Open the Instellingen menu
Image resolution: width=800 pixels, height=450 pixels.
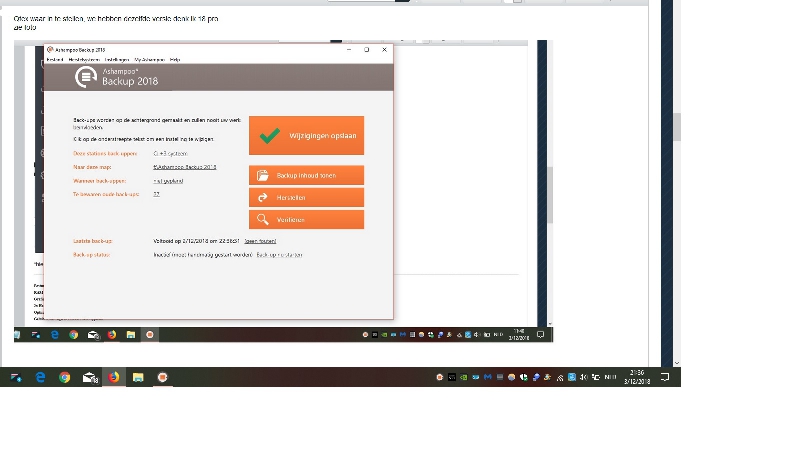pyautogui.click(x=117, y=60)
